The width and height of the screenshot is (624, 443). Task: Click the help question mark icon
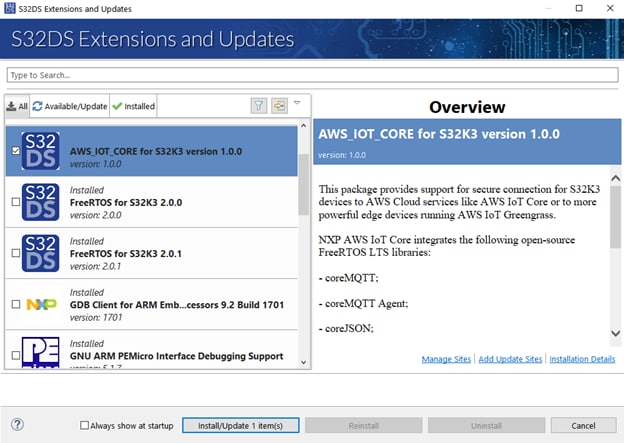point(17,425)
